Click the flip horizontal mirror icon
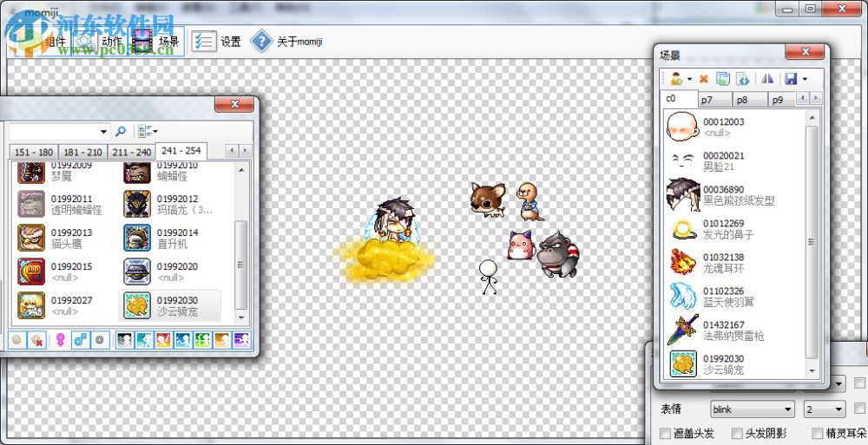 [x=767, y=79]
